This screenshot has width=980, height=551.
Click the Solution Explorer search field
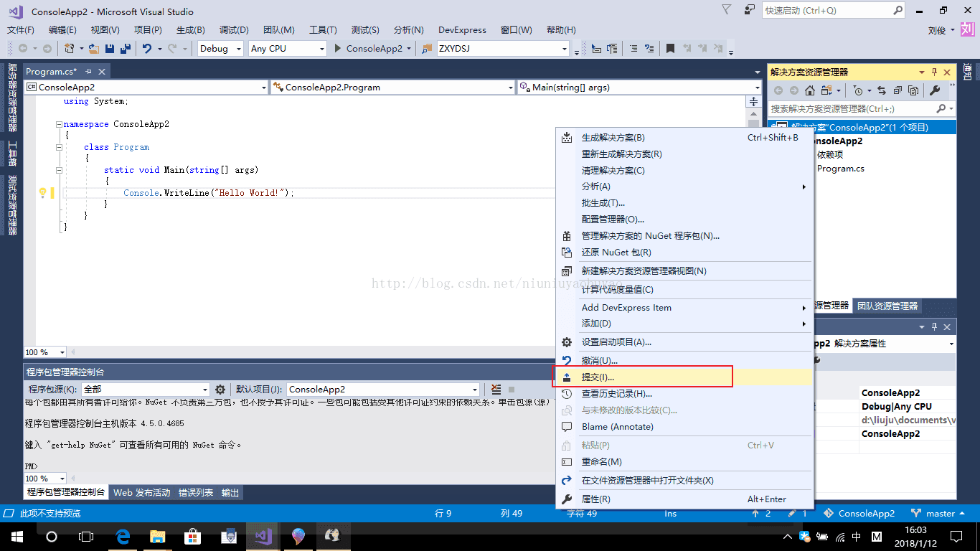tap(852, 108)
